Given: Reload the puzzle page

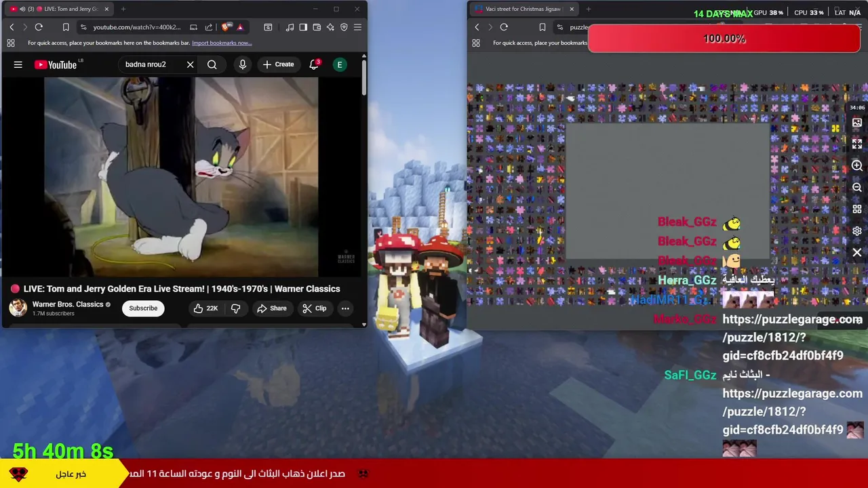Looking at the screenshot, I should point(504,27).
